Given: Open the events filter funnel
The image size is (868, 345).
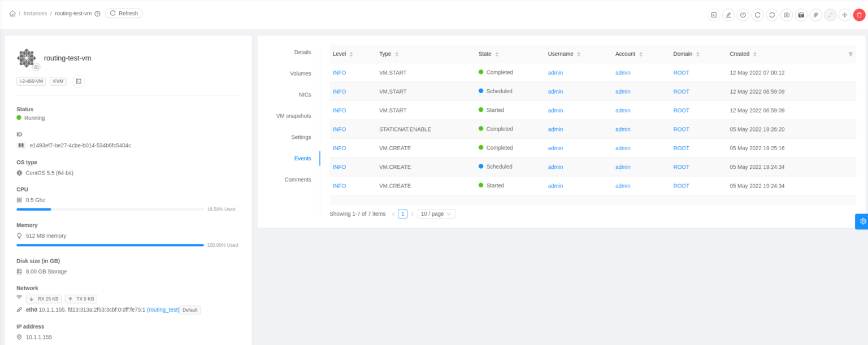Looking at the screenshot, I should click(850, 54).
